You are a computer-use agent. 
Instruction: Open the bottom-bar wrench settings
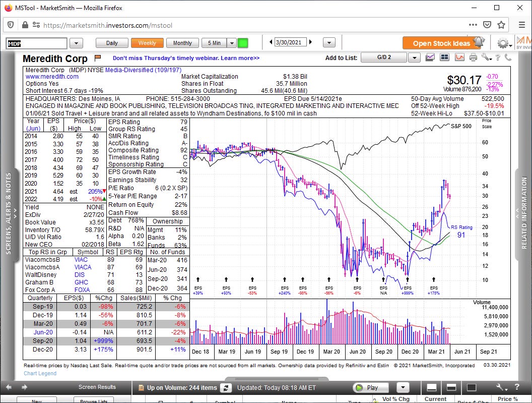tap(500, 387)
